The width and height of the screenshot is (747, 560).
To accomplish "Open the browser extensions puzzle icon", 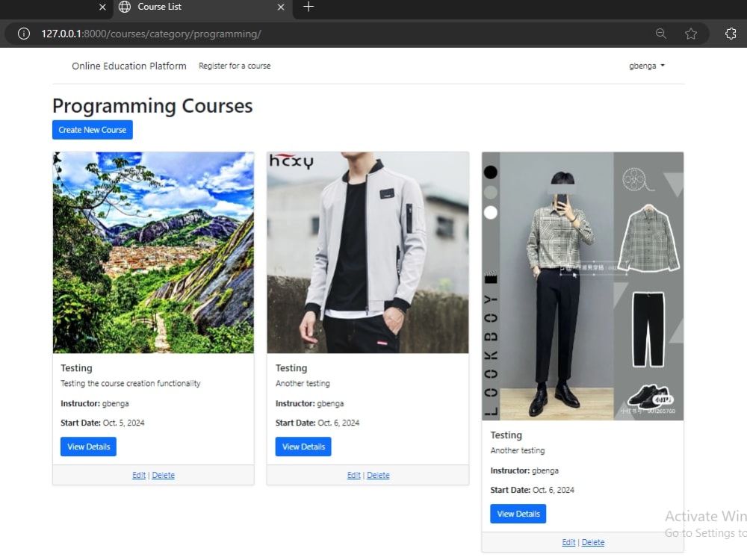I will point(731,34).
